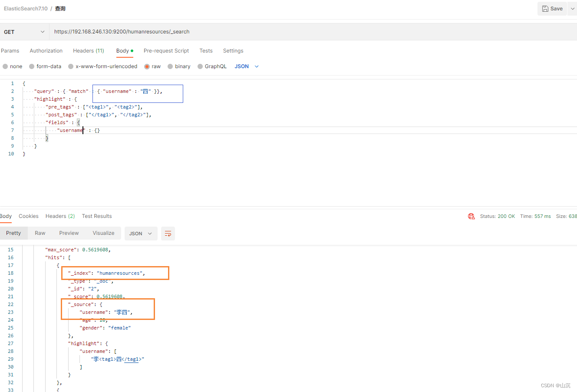Click the "highlight" line in request editor

pyautogui.click(x=56, y=99)
